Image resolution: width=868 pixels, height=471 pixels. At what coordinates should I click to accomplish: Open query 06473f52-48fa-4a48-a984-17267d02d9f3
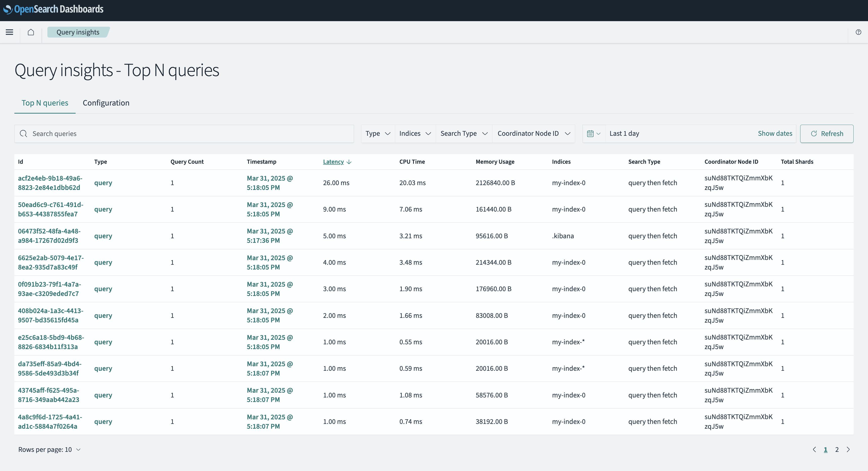tap(49, 236)
